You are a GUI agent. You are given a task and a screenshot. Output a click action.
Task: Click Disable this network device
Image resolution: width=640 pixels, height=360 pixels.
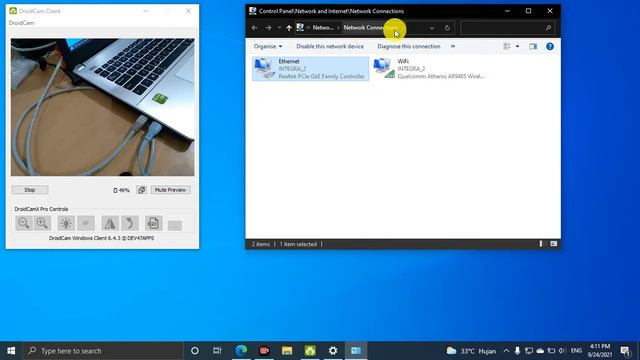pos(330,47)
